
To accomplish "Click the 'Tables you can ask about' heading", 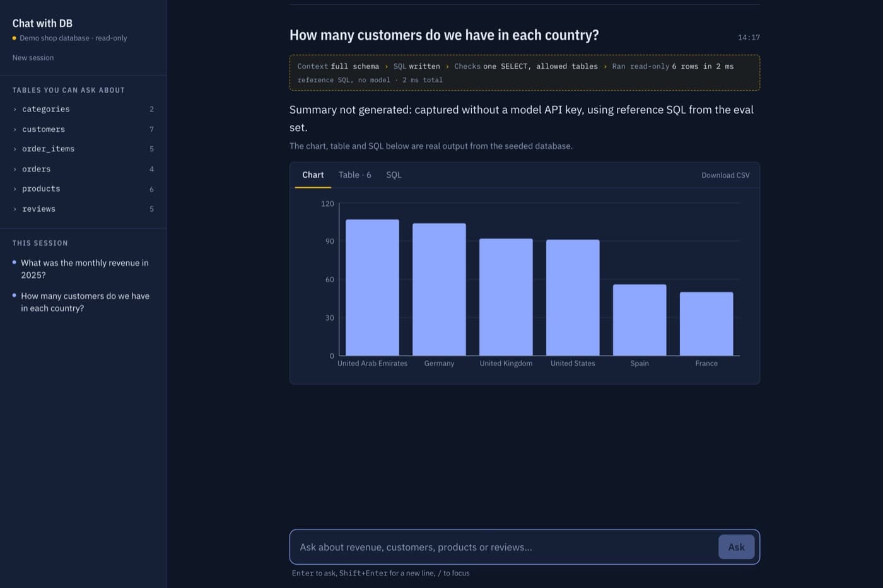I will click(x=69, y=90).
